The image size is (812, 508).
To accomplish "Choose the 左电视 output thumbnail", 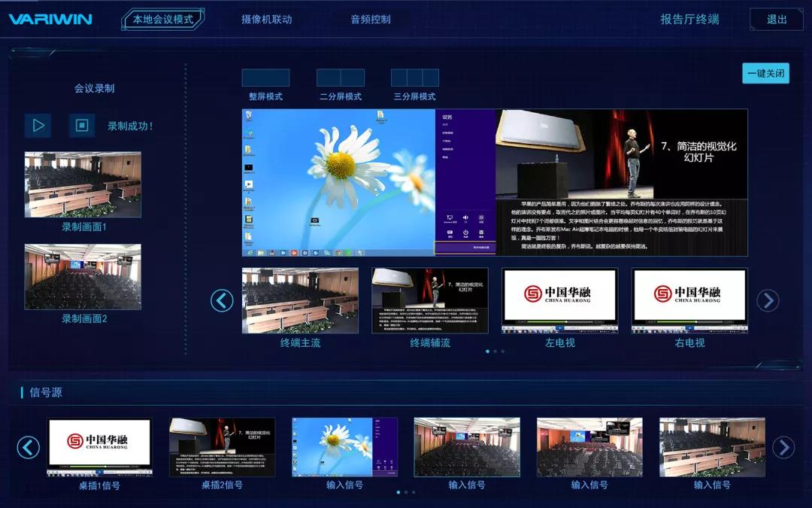I will tap(559, 300).
